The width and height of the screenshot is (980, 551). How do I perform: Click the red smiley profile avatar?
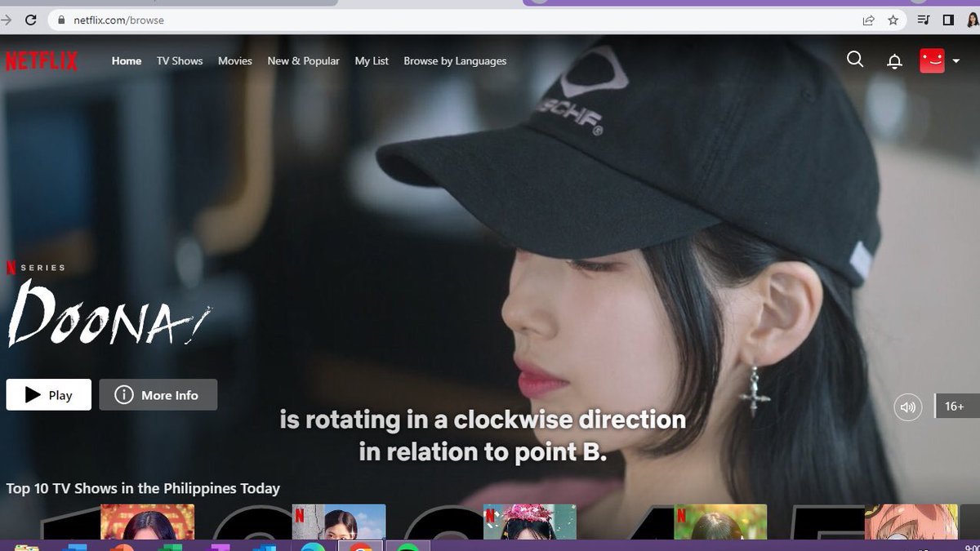932,60
